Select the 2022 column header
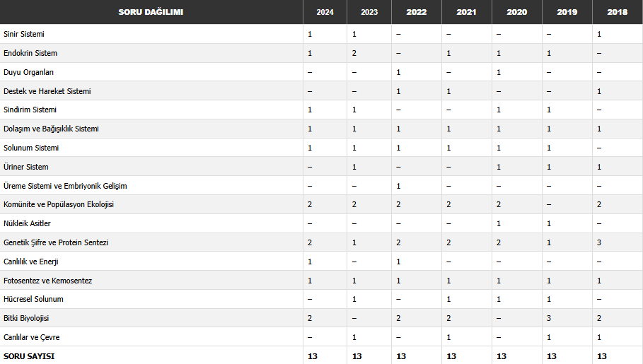The height and width of the screenshot is (364, 643). pos(416,12)
